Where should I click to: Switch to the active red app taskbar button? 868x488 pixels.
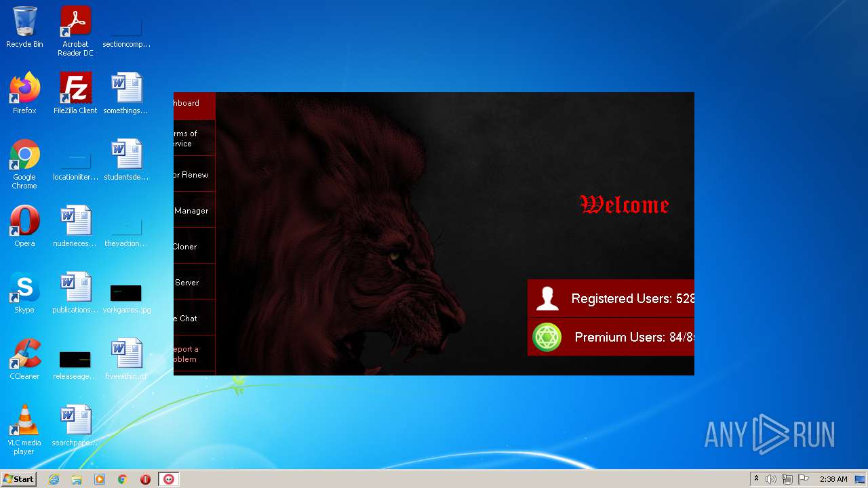pyautogui.click(x=169, y=479)
